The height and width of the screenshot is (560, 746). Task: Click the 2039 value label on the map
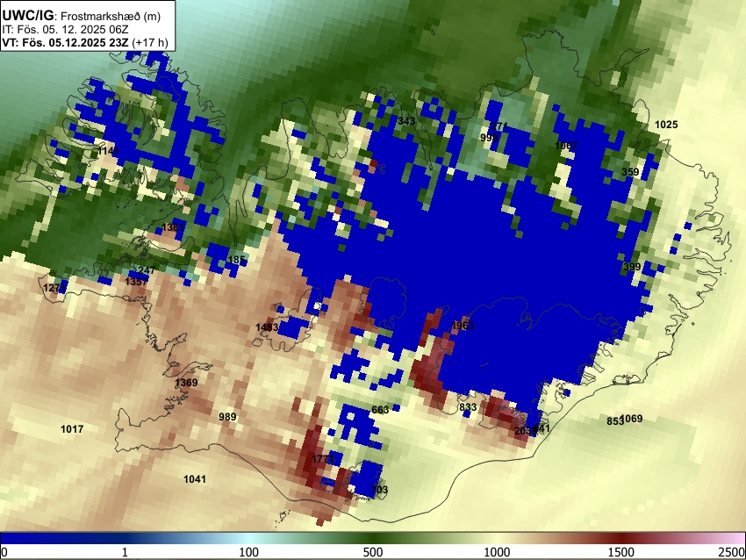click(525, 431)
